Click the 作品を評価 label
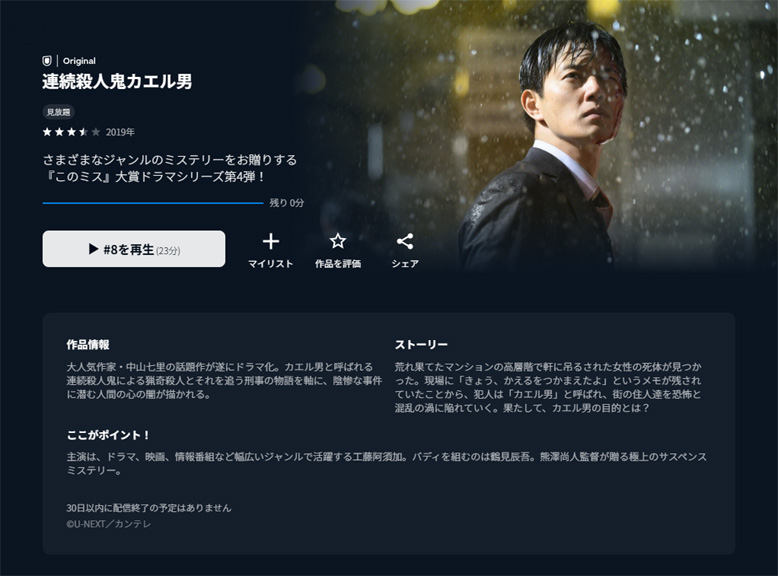The width and height of the screenshot is (778, 576). click(338, 263)
